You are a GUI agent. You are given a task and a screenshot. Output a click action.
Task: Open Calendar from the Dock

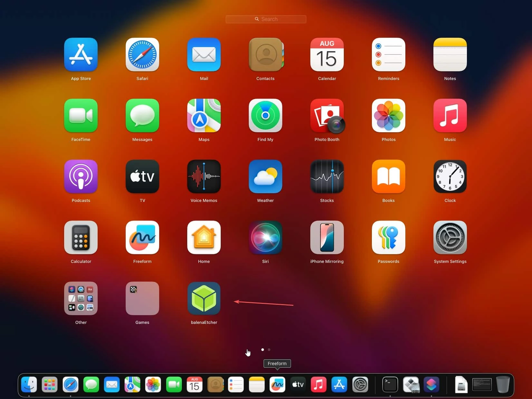point(195,384)
